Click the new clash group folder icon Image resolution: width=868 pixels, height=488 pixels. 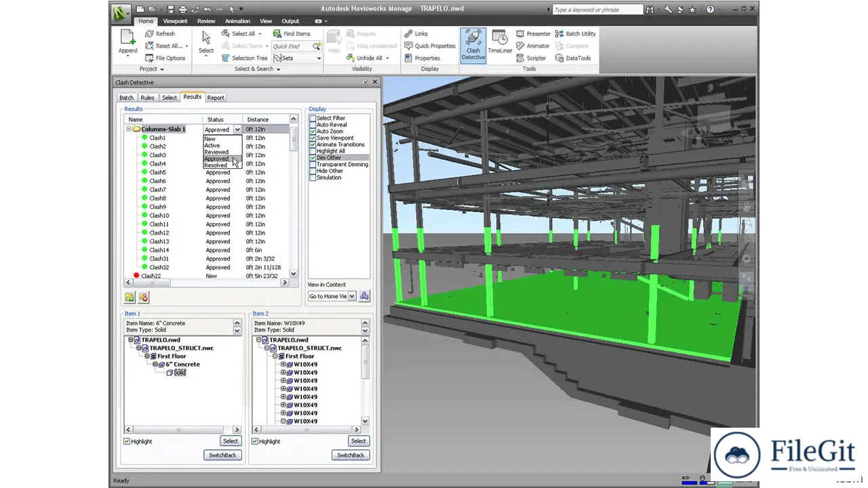pyautogui.click(x=130, y=297)
